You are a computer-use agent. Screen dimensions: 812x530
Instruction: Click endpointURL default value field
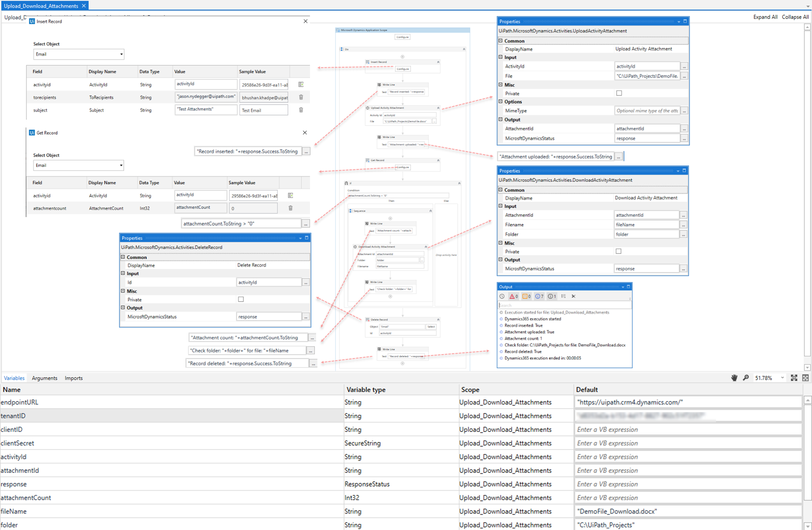coord(688,402)
